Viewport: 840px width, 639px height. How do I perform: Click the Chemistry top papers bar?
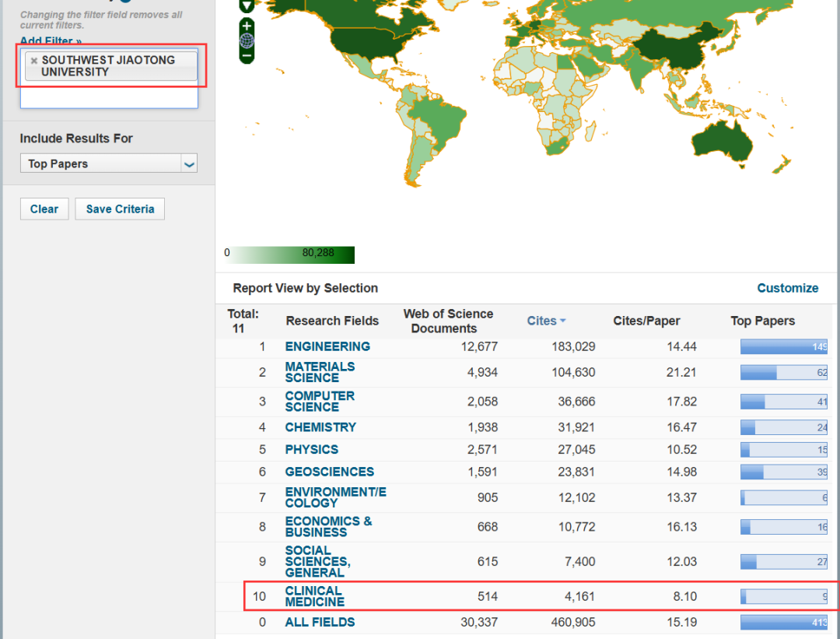point(784,427)
